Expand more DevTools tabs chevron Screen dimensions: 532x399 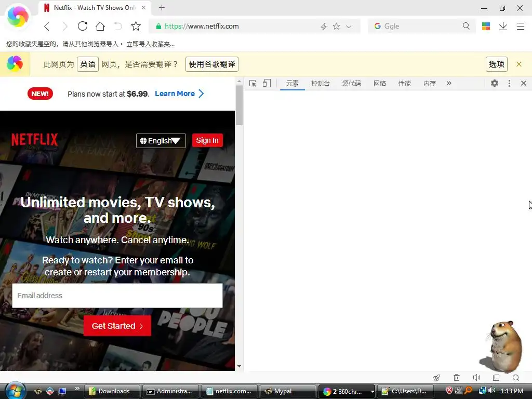(449, 83)
